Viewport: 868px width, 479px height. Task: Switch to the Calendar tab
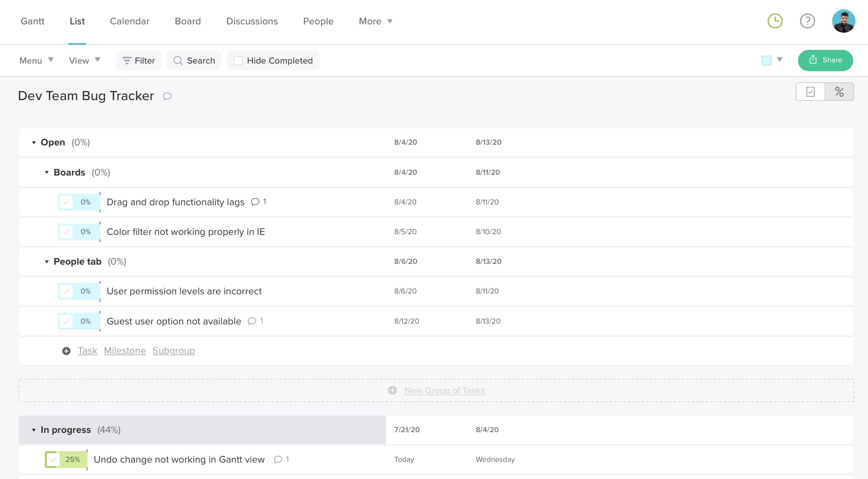click(x=129, y=21)
